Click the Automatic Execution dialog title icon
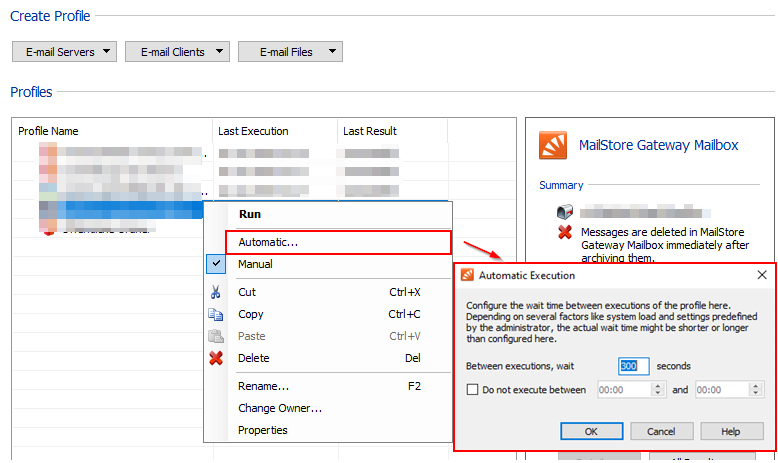The width and height of the screenshot is (778, 463). pyautogui.click(x=466, y=274)
